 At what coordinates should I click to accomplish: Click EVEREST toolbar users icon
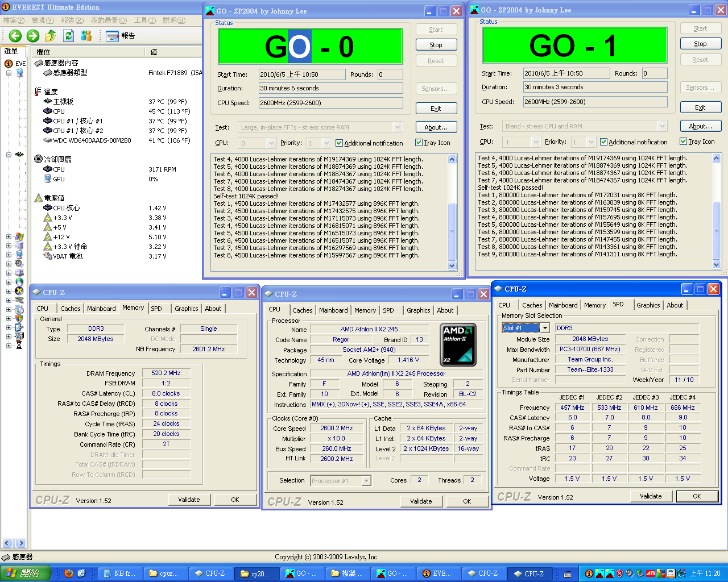86,36
